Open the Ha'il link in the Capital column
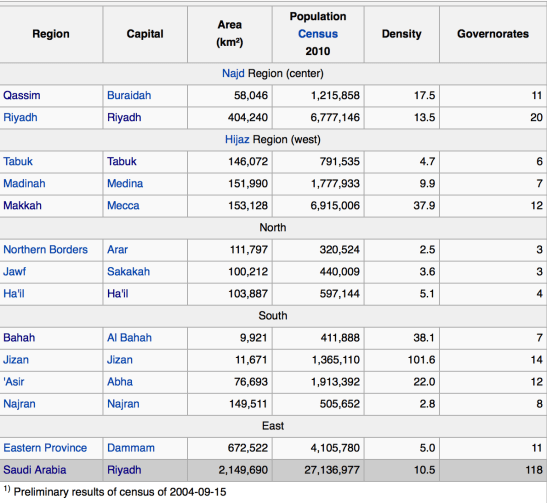 pos(118,294)
